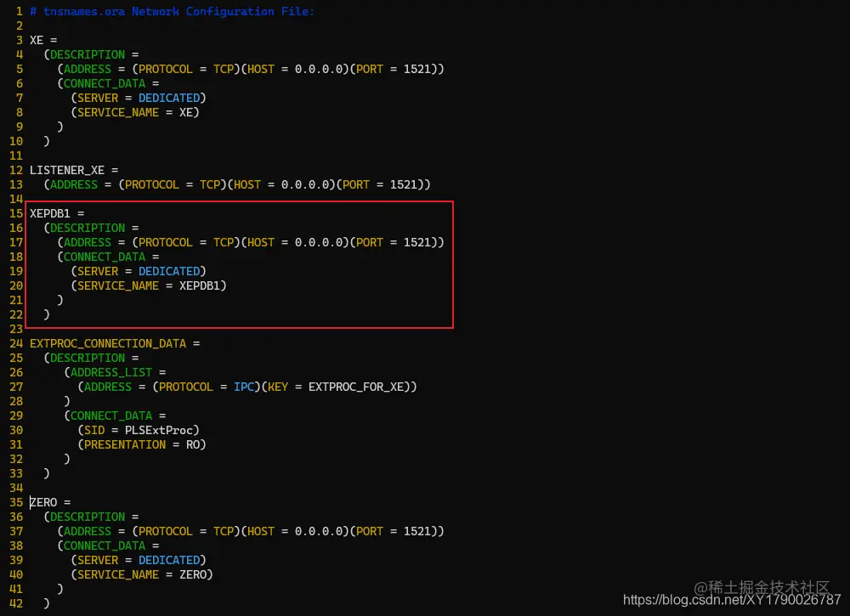The image size is (850, 616).
Task: Click line number 11 in the gutter
Action: tap(16, 156)
